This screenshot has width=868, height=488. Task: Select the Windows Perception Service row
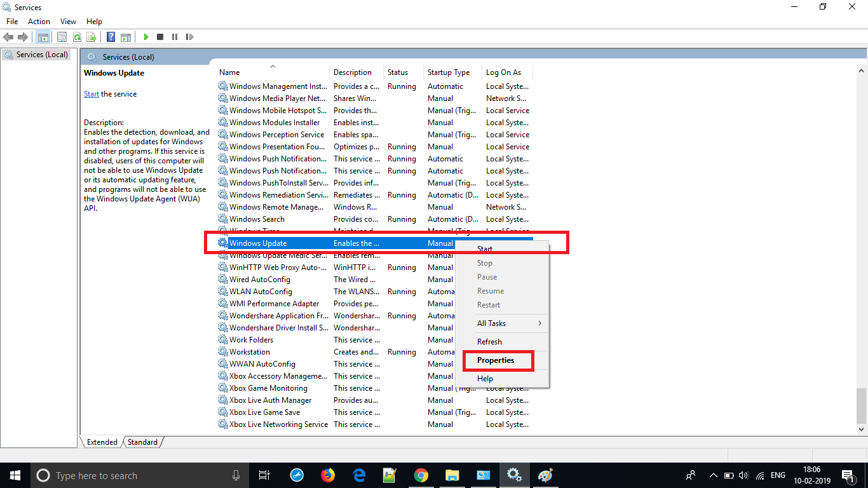[x=375, y=135]
